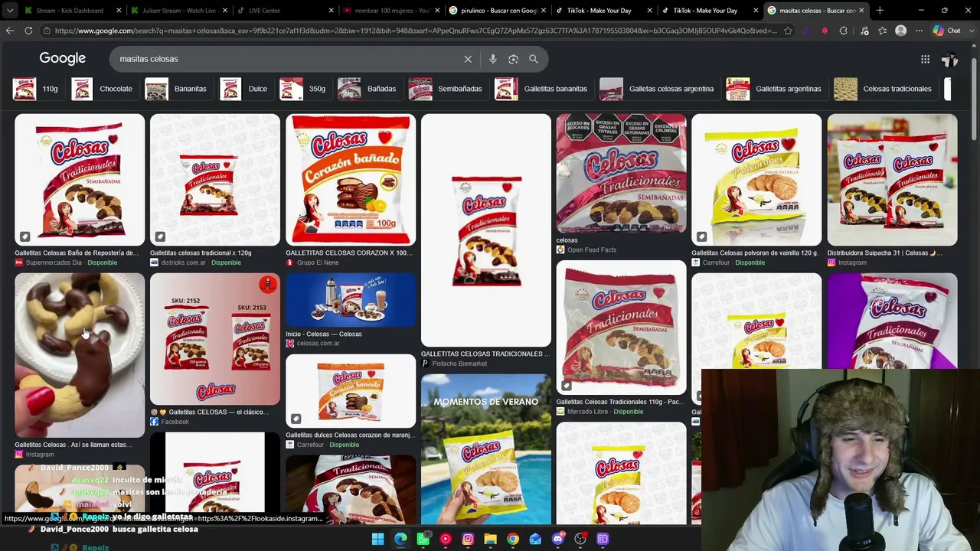Open the media control music icon
The width and height of the screenshot is (980, 551).
coord(864,31)
